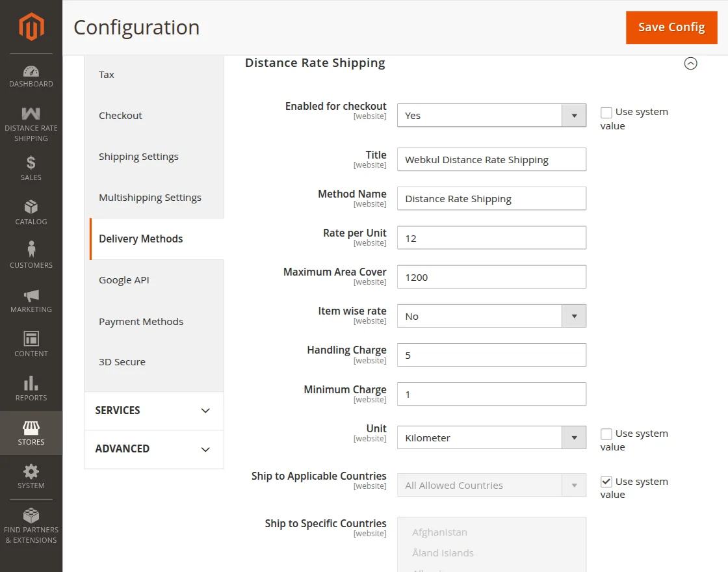This screenshot has height=572, width=728.
Task: Click inside the Rate per Unit field
Action: 491,237
